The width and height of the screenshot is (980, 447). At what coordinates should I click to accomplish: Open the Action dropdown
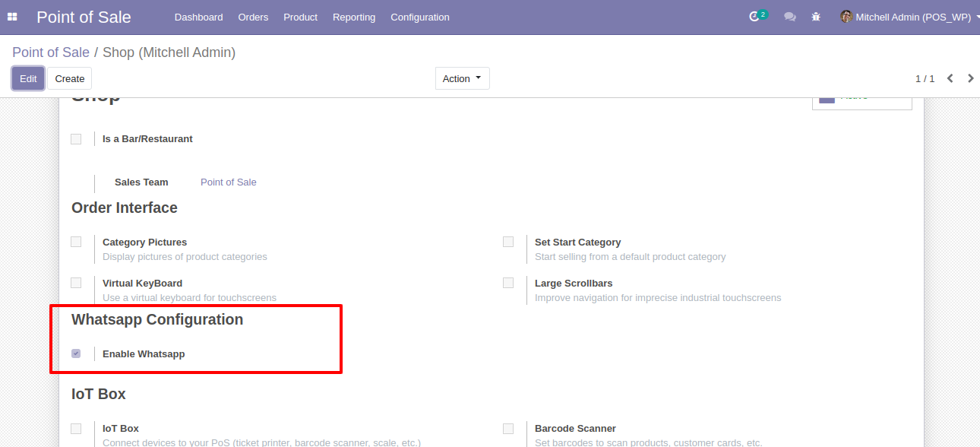click(462, 78)
